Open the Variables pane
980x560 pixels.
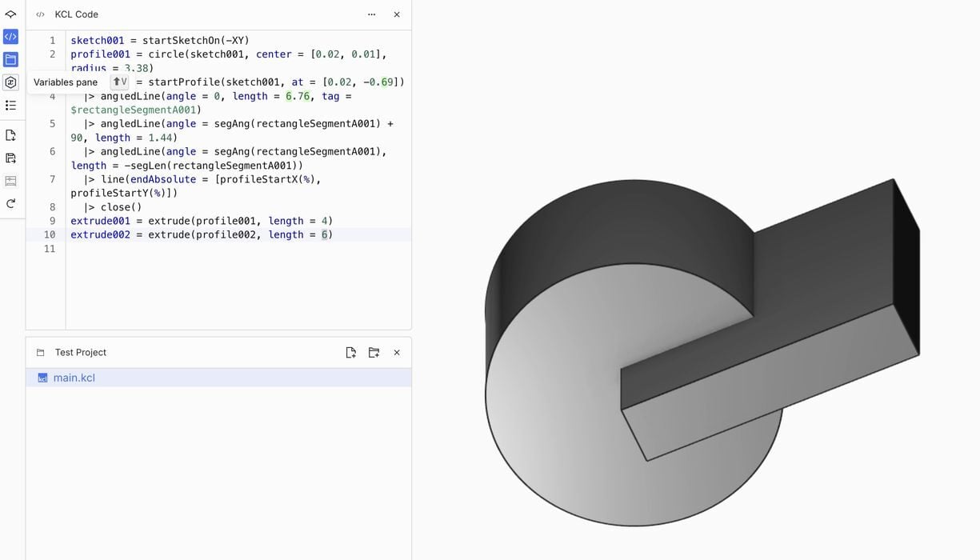coord(10,82)
